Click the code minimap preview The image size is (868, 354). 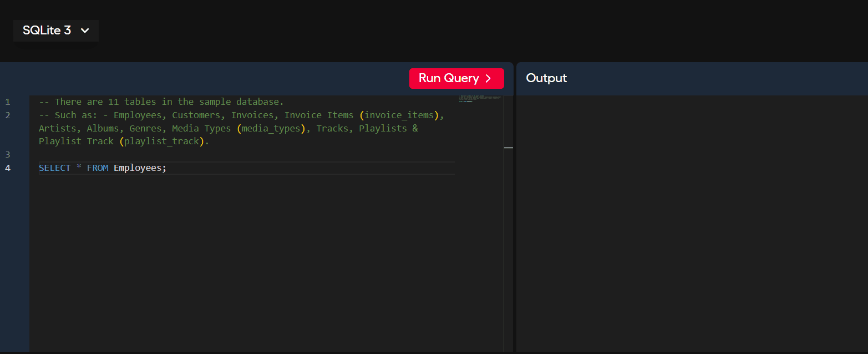pos(480,99)
